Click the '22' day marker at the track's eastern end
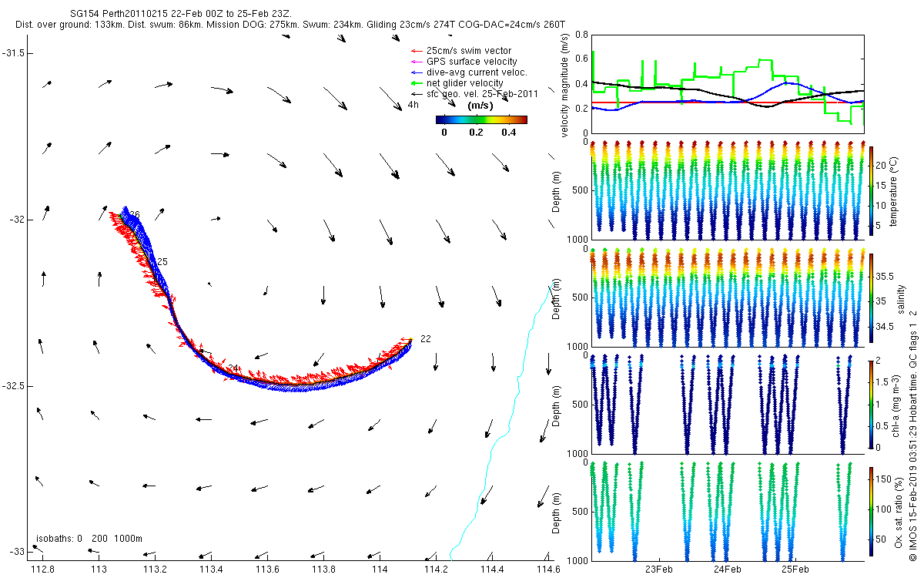Image resolution: width=924 pixels, height=578 pixels. (x=426, y=339)
